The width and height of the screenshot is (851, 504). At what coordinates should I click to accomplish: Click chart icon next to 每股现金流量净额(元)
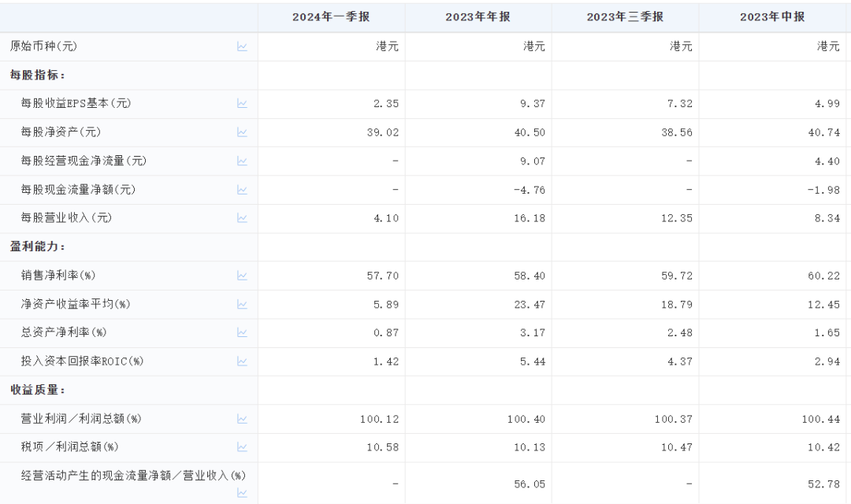tap(242, 190)
